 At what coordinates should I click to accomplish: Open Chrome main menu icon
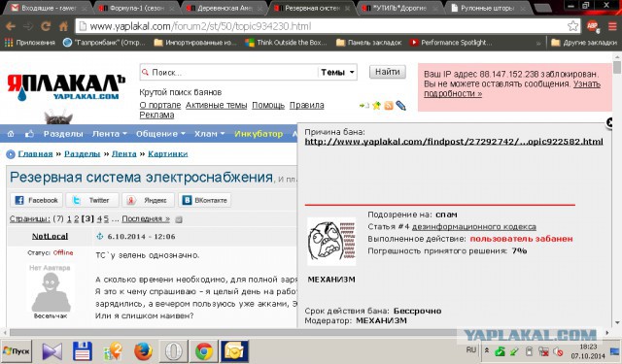click(x=612, y=26)
